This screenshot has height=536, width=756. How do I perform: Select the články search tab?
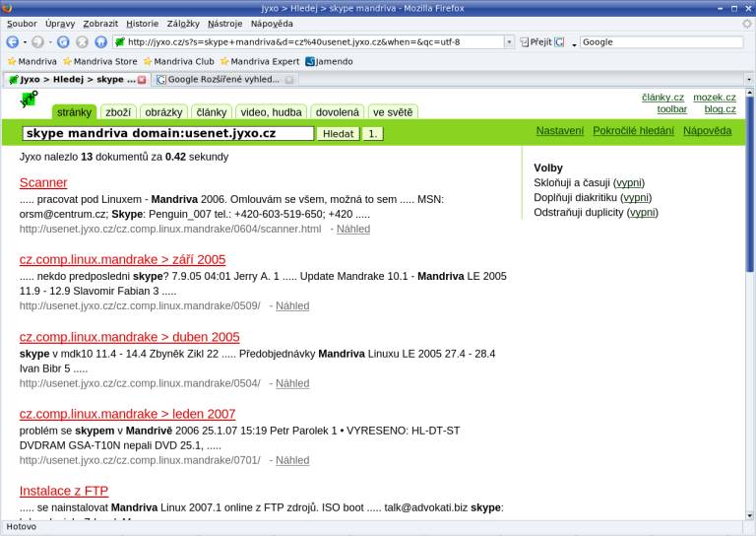(212, 112)
